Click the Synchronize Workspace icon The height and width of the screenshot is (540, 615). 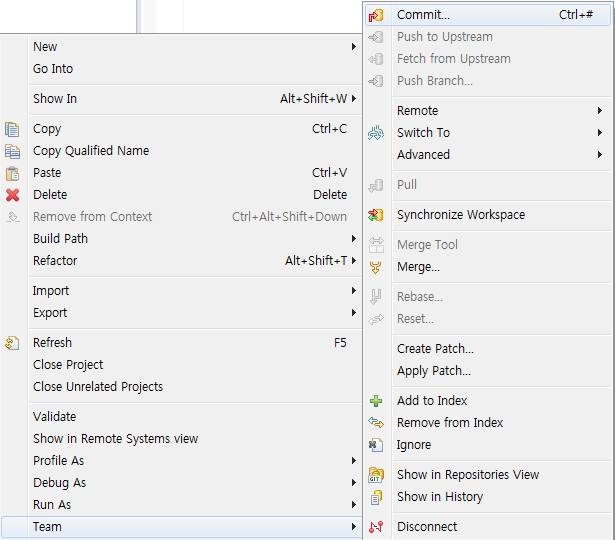click(x=376, y=215)
